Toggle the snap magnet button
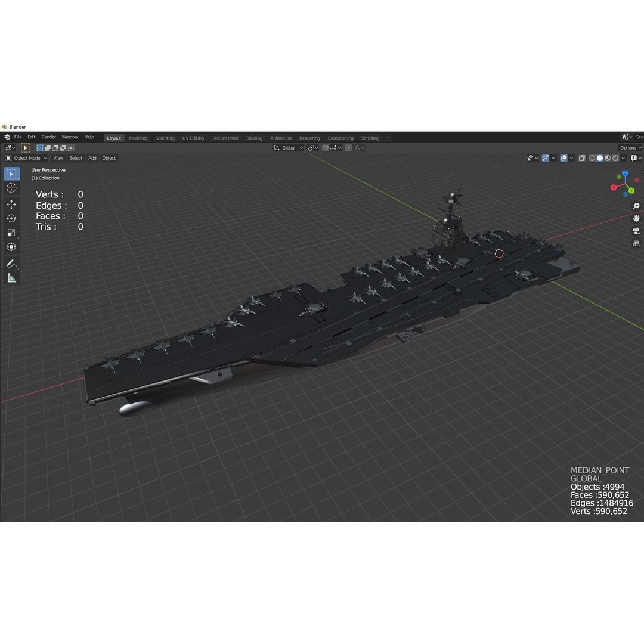This screenshot has height=644, width=644. click(326, 148)
